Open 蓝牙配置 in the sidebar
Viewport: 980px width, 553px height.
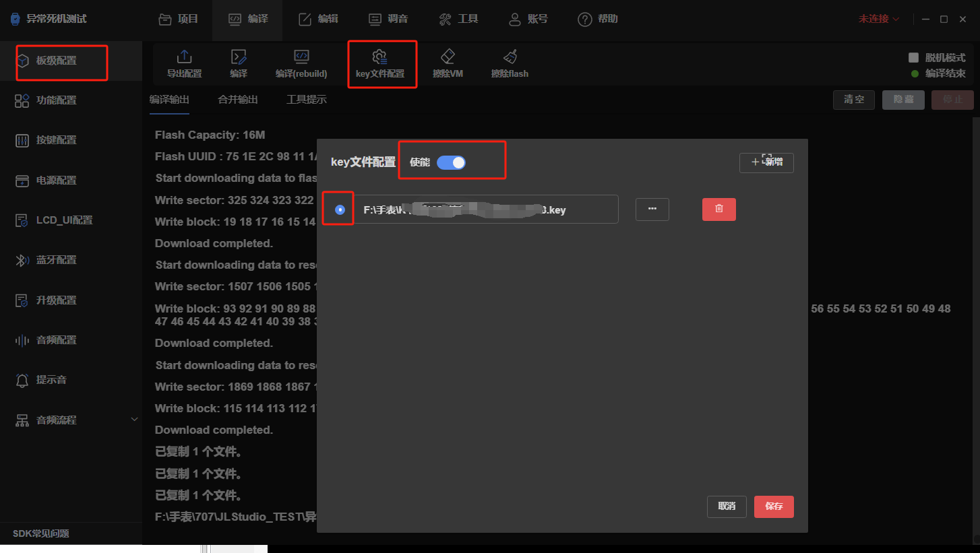pyautogui.click(x=71, y=260)
